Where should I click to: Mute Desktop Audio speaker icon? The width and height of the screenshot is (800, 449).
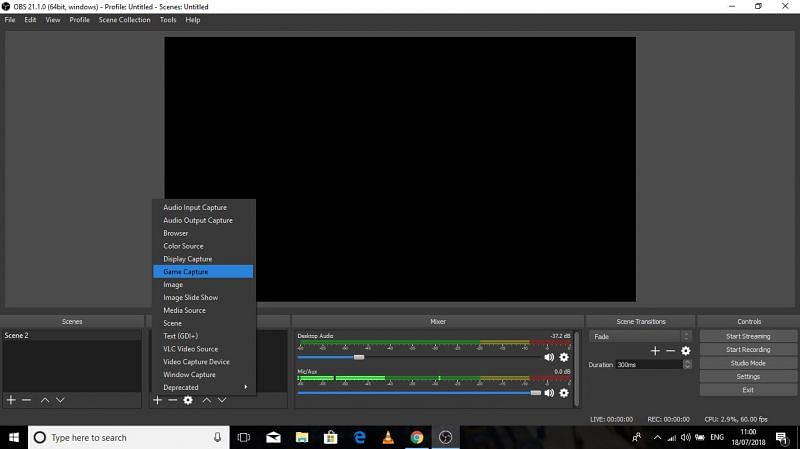(549, 357)
